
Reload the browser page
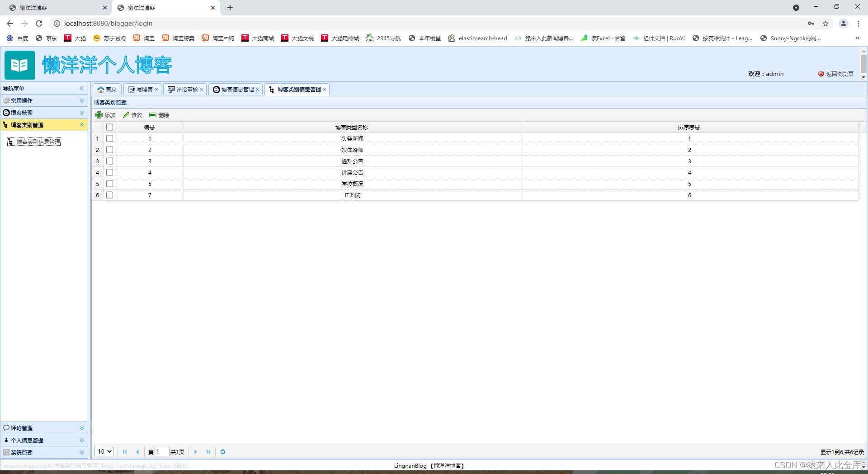pyautogui.click(x=39, y=24)
